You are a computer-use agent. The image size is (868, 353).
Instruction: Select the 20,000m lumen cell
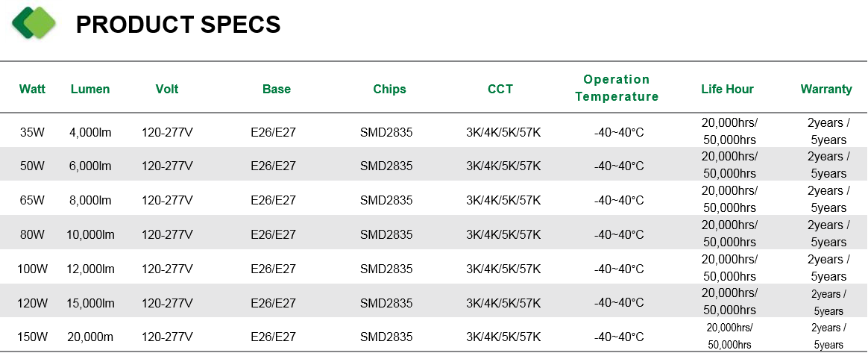click(x=90, y=337)
